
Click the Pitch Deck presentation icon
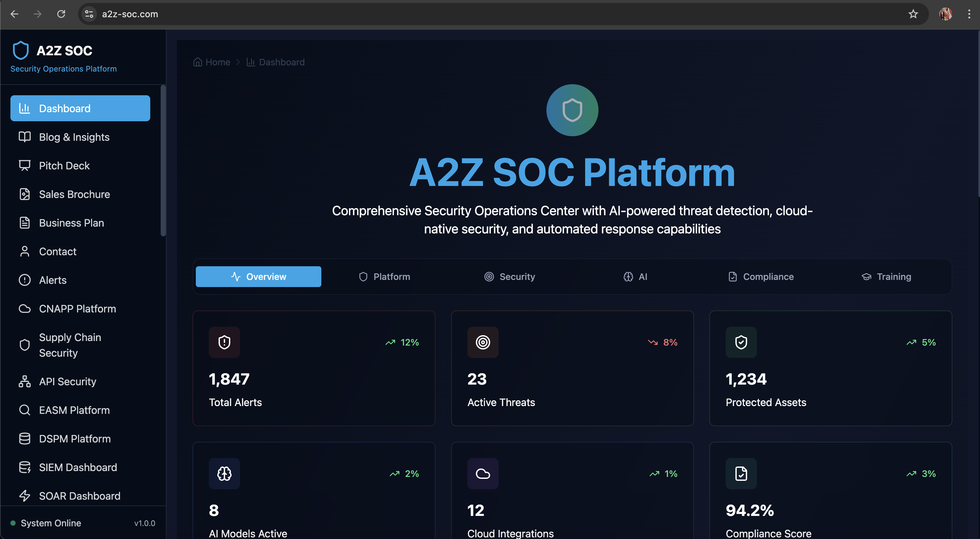point(25,165)
